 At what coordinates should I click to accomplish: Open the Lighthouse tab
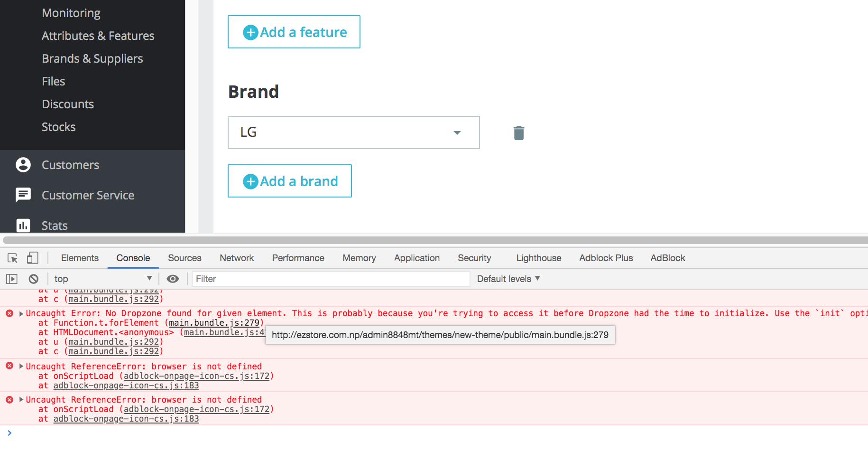539,258
